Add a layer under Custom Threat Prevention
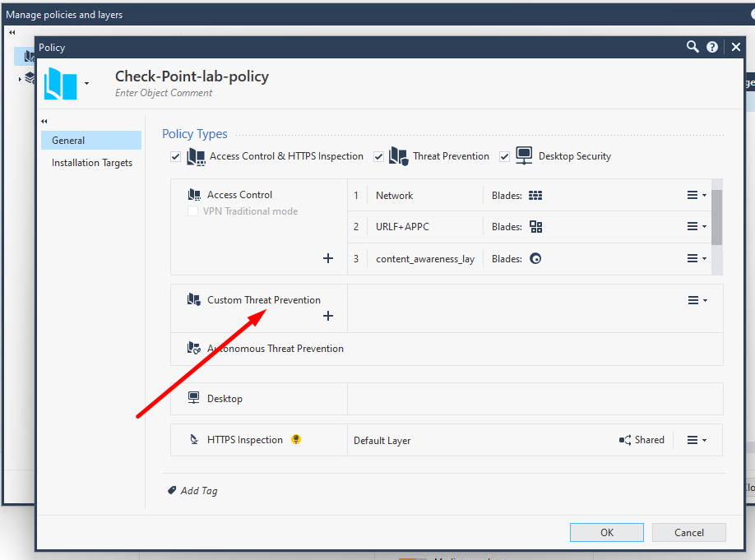755x560 pixels. [328, 316]
